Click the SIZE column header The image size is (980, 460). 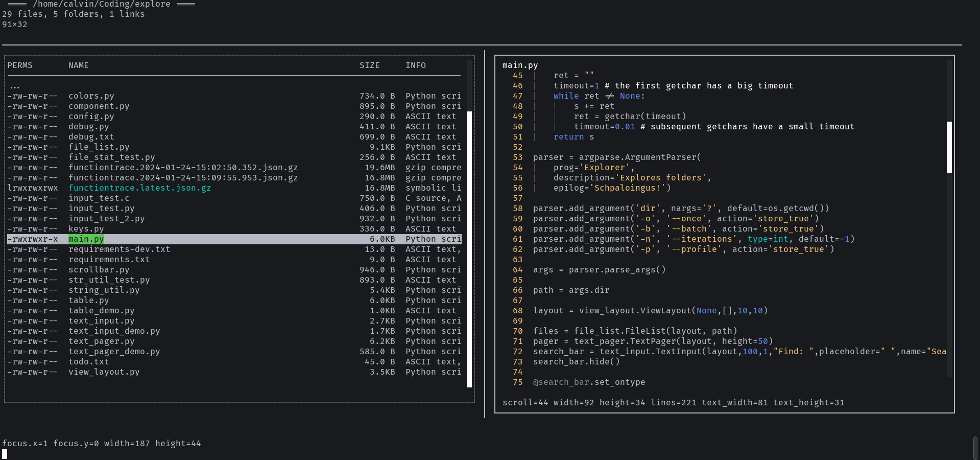[x=370, y=65]
